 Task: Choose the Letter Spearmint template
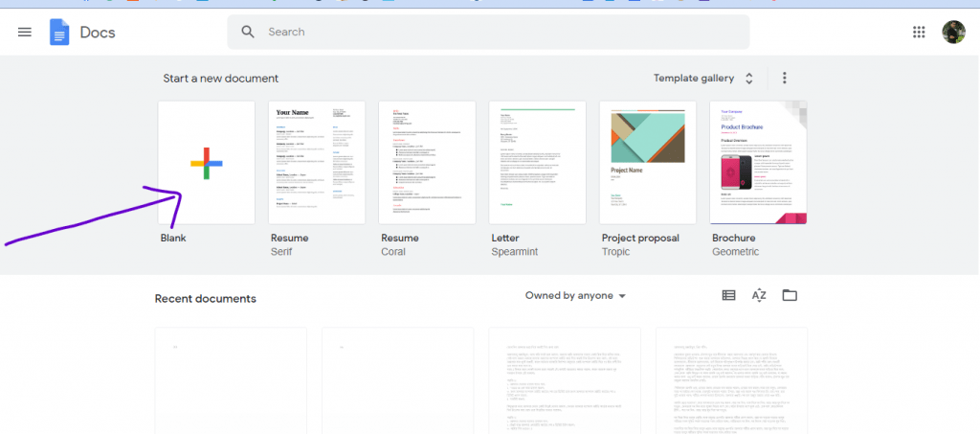point(537,163)
